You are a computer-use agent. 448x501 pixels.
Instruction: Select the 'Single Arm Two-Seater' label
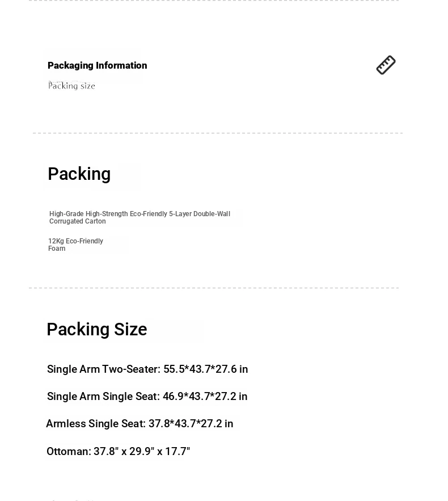103,369
